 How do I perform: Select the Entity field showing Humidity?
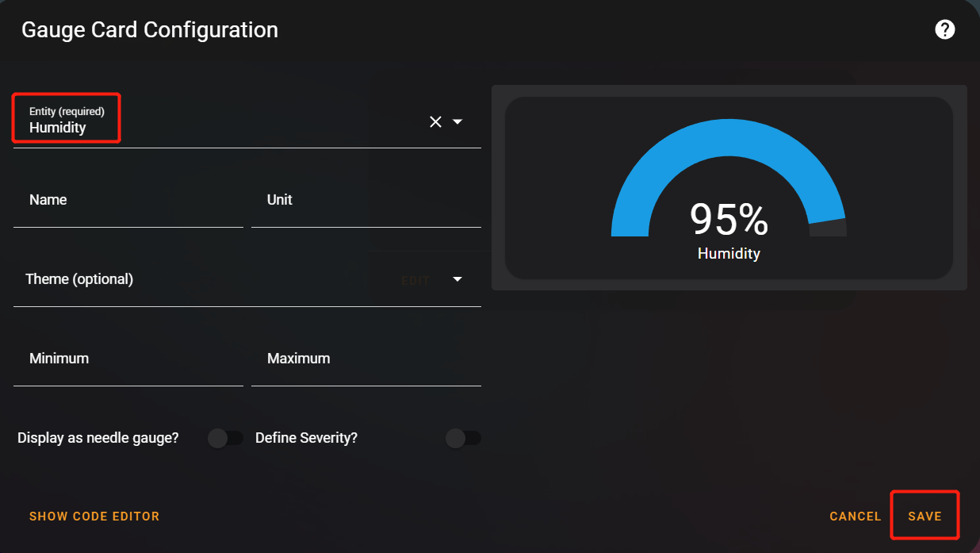point(247,121)
